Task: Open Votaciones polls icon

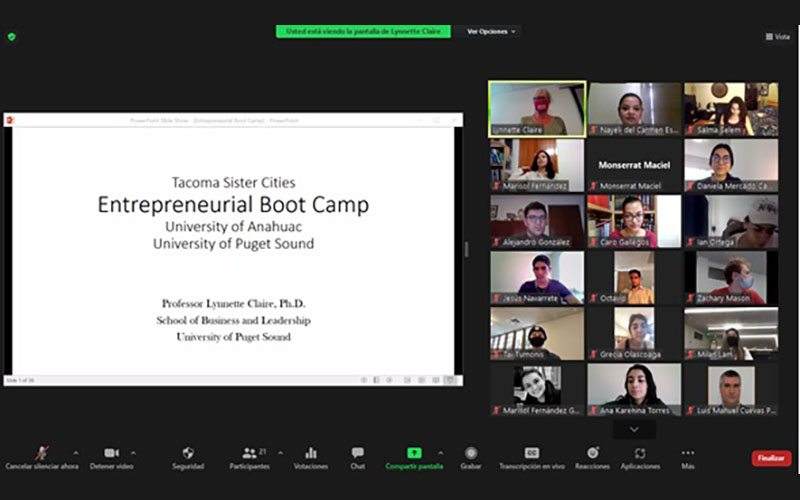Action: (x=311, y=453)
